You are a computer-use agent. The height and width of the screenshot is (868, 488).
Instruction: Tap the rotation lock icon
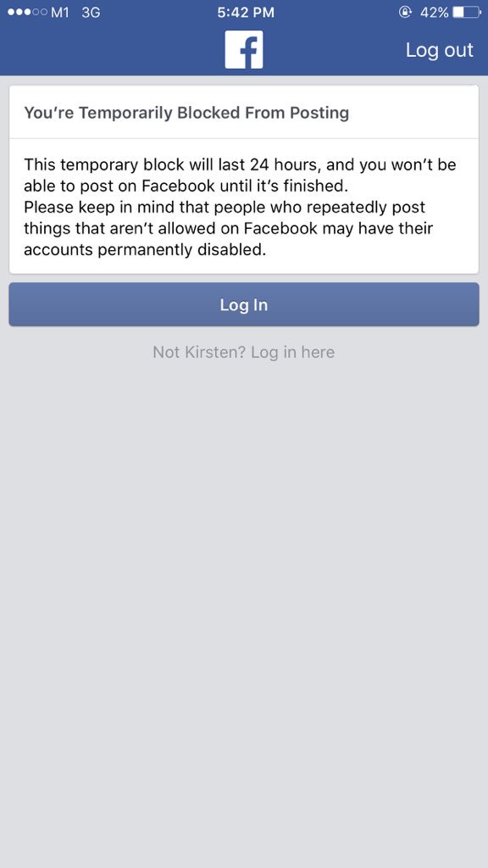[405, 13]
